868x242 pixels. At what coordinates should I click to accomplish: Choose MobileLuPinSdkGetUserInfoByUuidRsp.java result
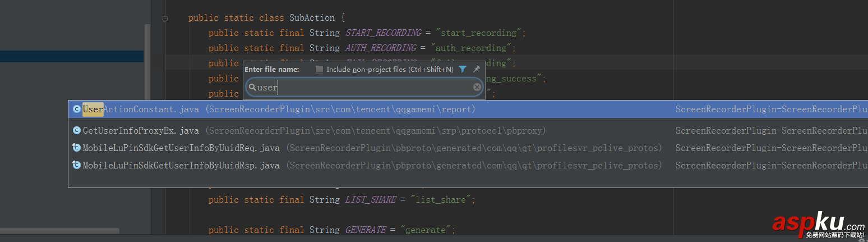tap(181, 166)
